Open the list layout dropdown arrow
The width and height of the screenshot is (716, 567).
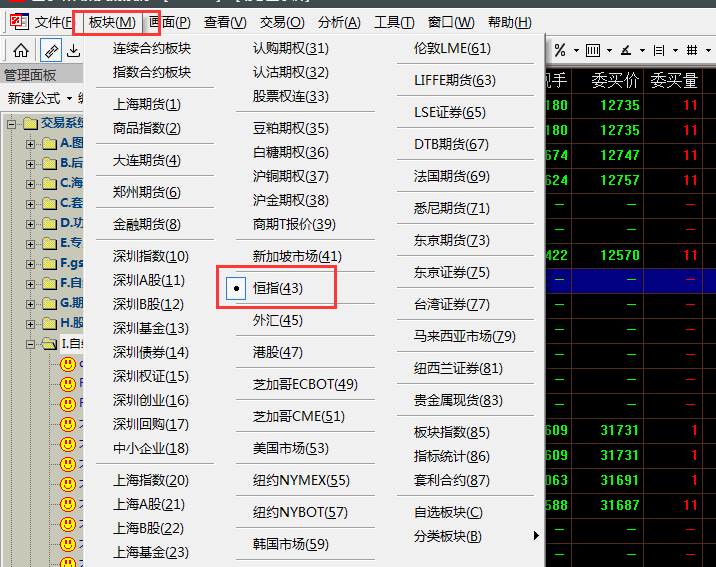[675, 50]
